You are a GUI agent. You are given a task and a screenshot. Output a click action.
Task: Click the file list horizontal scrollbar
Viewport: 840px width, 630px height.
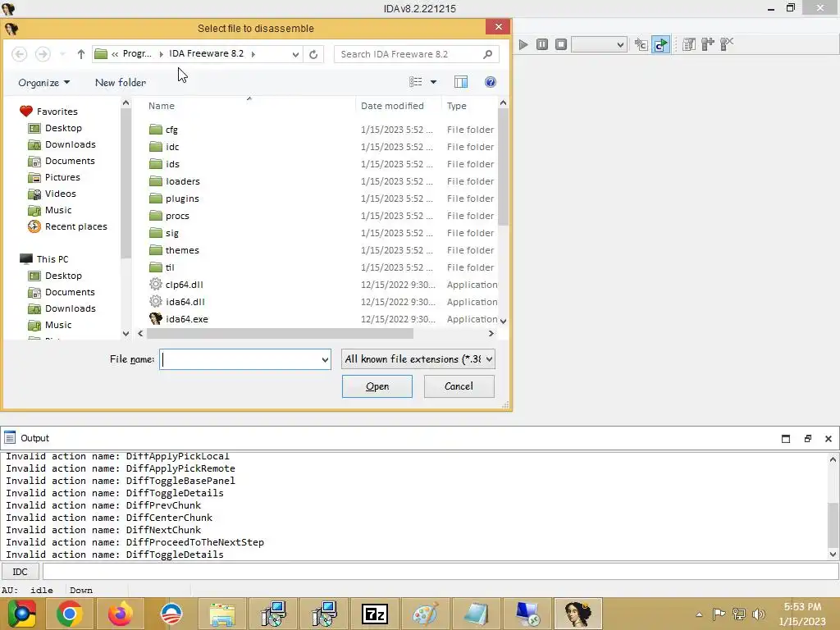pos(281,333)
